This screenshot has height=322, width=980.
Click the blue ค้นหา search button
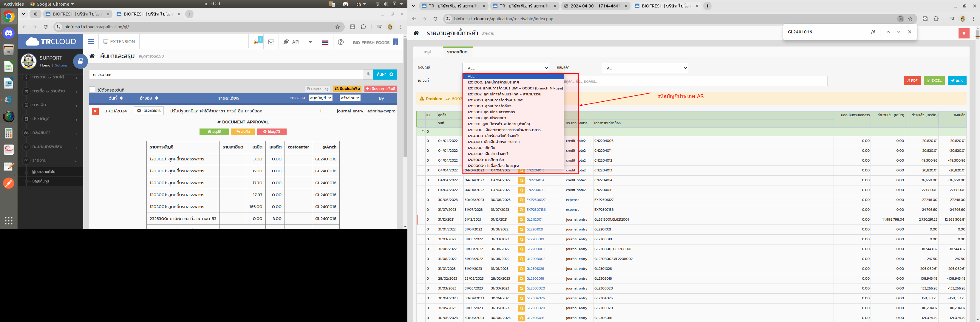pyautogui.click(x=385, y=75)
